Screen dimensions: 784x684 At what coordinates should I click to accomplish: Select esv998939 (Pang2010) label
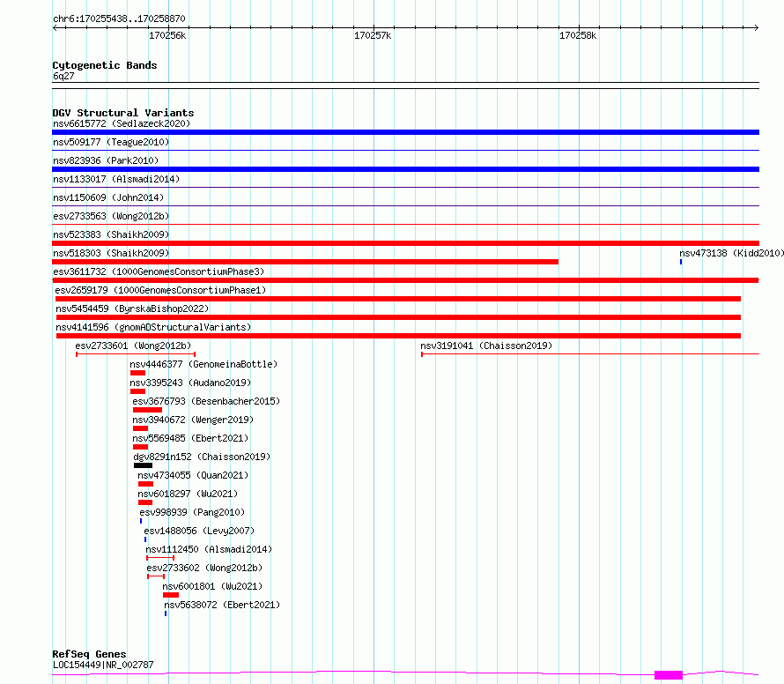(193, 512)
